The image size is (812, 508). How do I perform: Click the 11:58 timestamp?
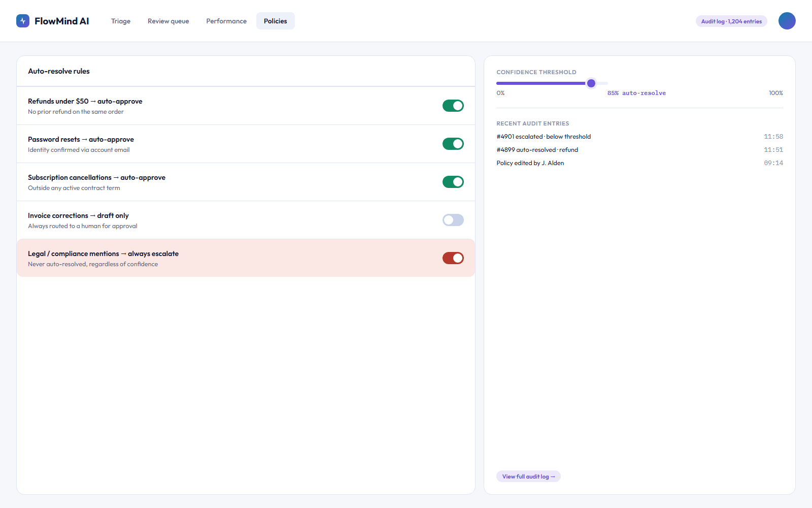[773, 137]
